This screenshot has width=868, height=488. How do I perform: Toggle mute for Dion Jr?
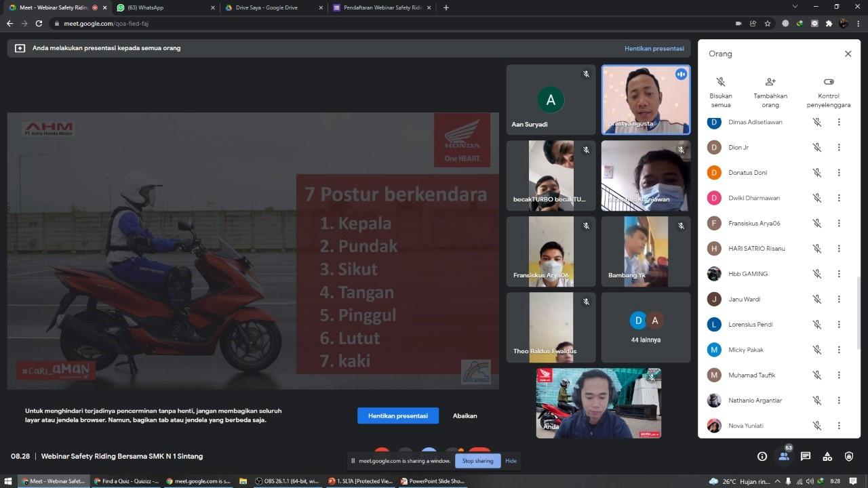pyautogui.click(x=817, y=148)
